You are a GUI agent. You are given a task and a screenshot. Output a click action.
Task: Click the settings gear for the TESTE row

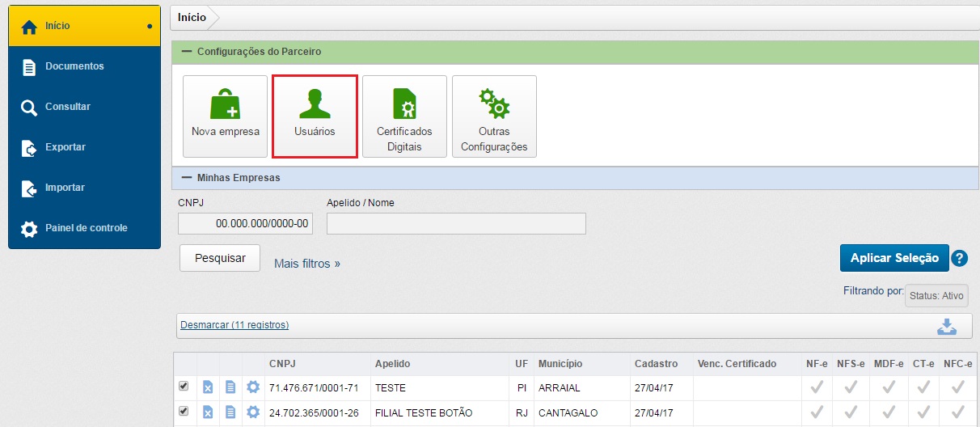[x=253, y=387]
